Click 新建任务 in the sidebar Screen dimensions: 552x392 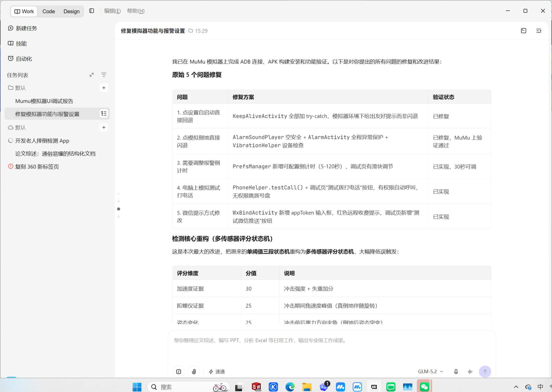(22, 28)
